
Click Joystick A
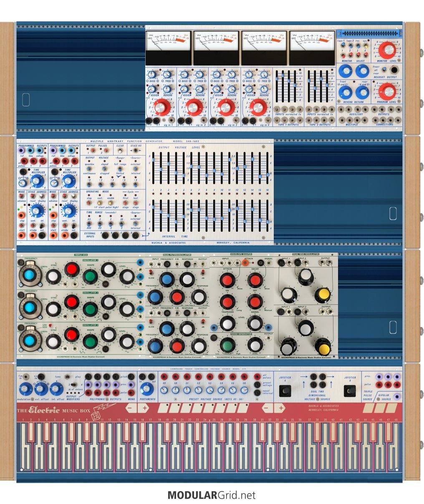(x=285, y=391)
